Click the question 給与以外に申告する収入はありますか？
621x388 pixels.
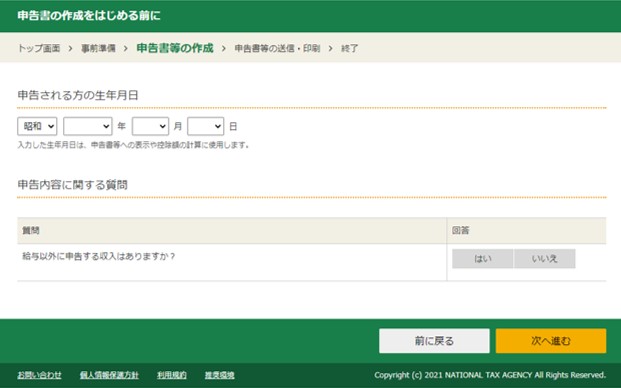[x=99, y=257]
